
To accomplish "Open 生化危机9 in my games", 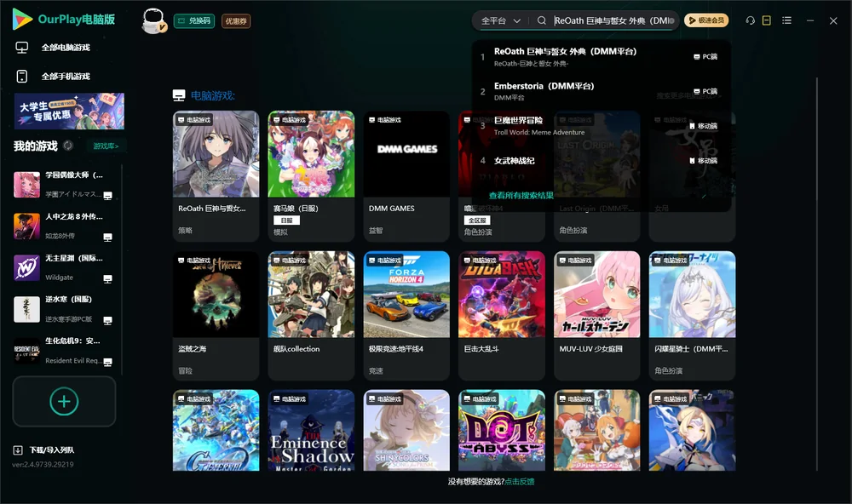I will (x=63, y=351).
